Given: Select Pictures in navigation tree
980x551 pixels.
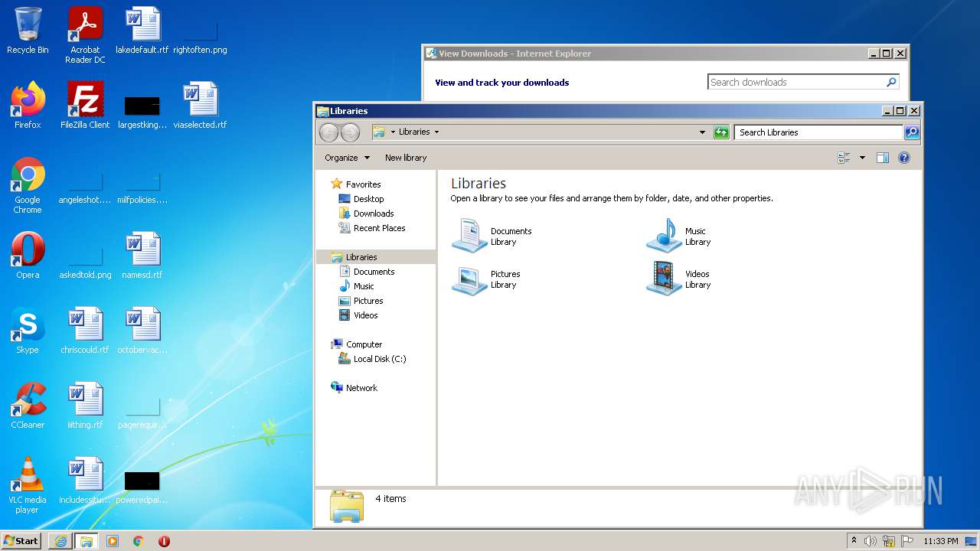Looking at the screenshot, I should tap(368, 301).
